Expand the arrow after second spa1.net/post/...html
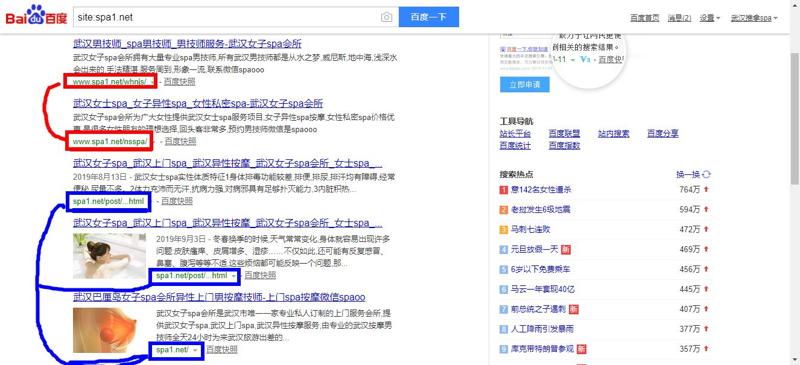The height and width of the screenshot is (365, 800). click(x=234, y=276)
